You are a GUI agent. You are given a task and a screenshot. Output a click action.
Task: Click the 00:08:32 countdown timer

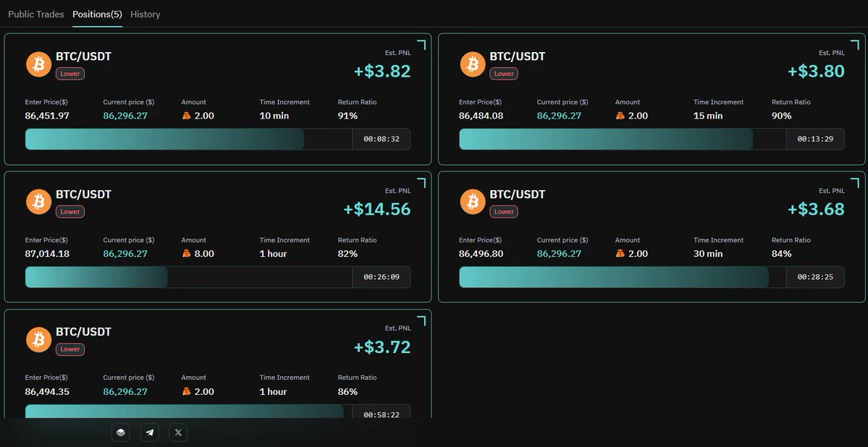382,139
